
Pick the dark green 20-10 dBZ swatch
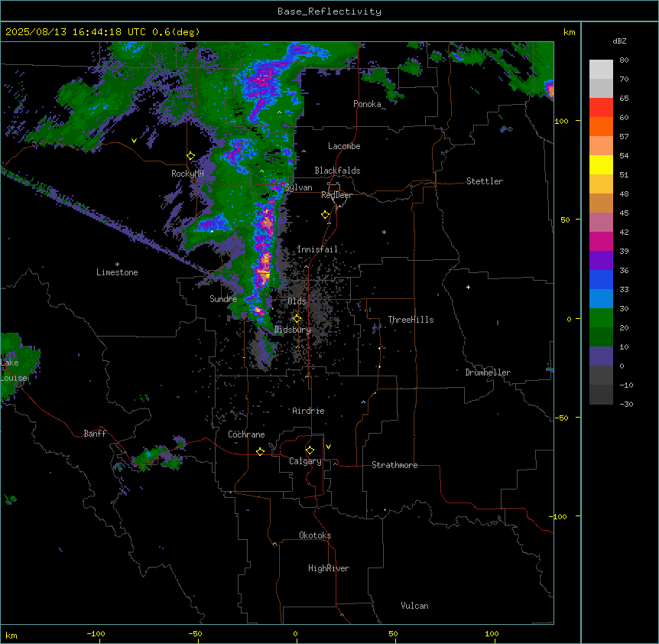pyautogui.click(x=601, y=337)
